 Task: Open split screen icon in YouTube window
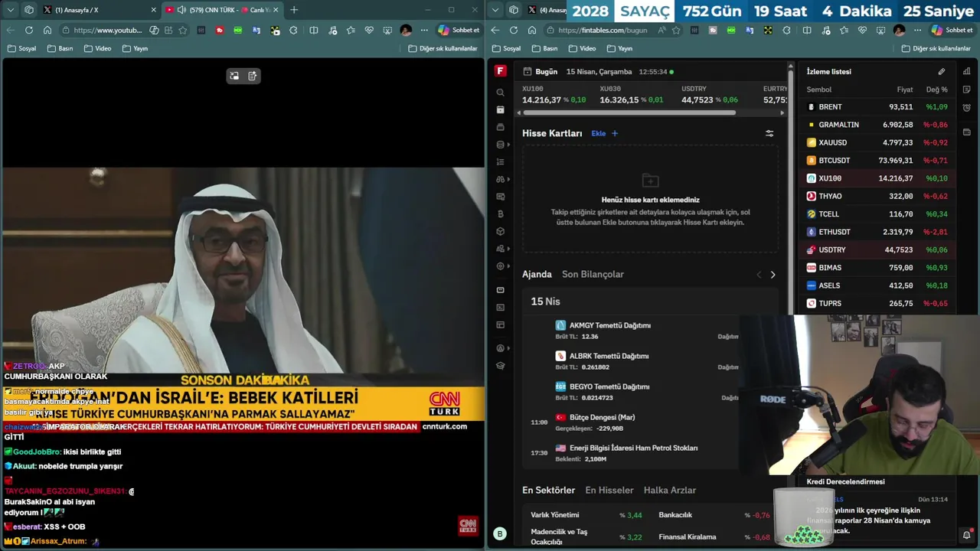[x=314, y=30]
